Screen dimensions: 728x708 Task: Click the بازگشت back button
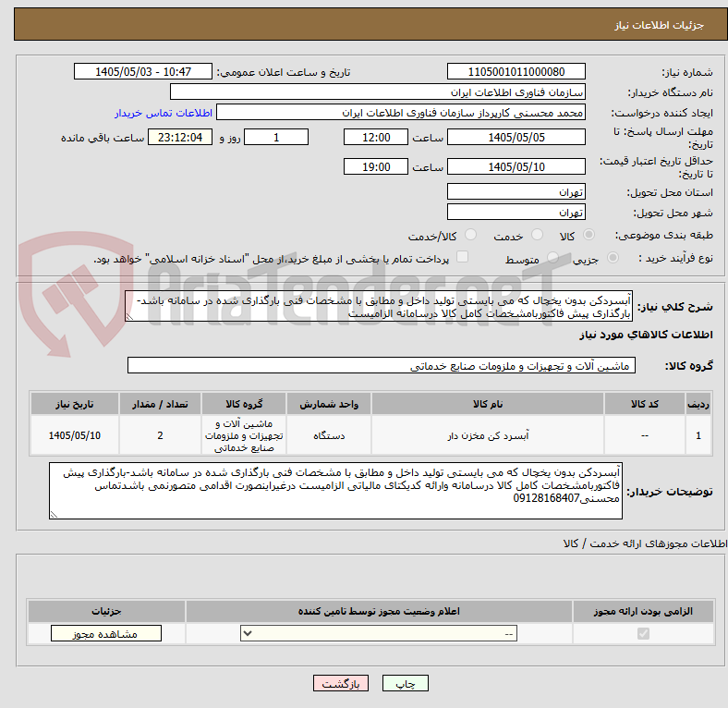[x=341, y=683]
